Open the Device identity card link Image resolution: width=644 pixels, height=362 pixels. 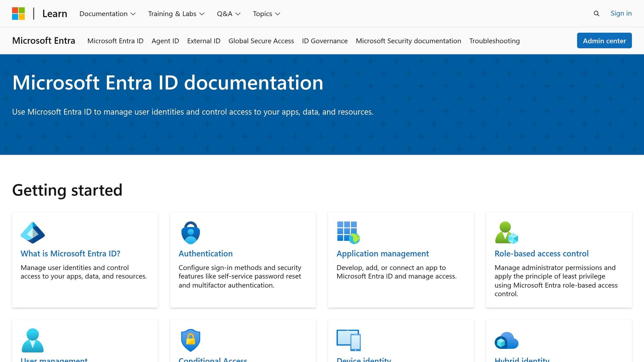(x=364, y=359)
